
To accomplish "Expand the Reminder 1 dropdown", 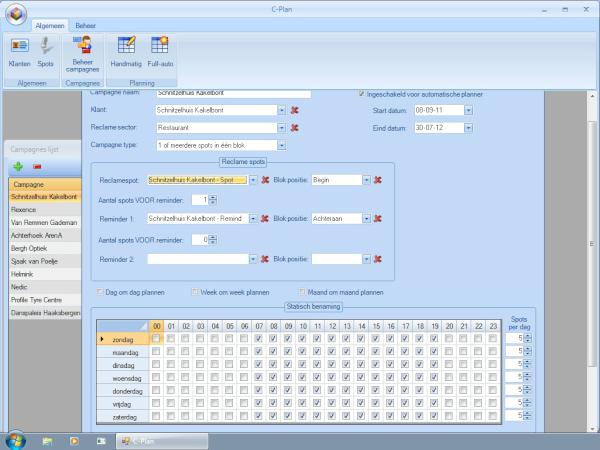I will (253, 218).
